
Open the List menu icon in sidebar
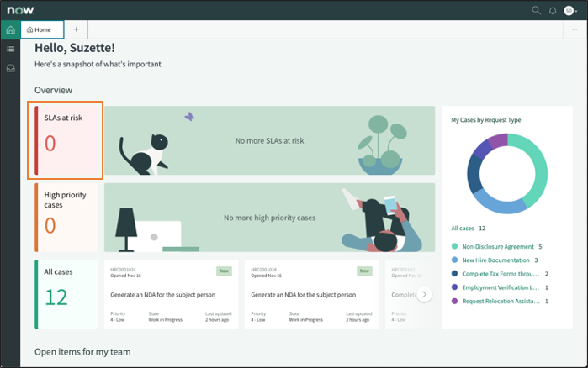10,49
